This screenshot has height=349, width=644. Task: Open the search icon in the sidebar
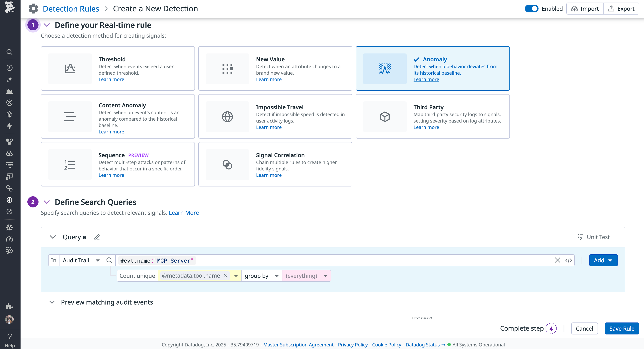pyautogui.click(x=9, y=52)
